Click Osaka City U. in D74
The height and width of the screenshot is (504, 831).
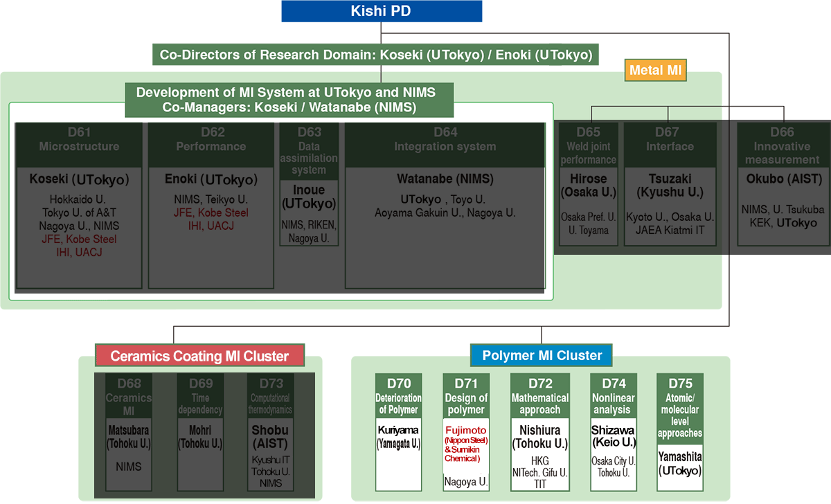click(614, 461)
